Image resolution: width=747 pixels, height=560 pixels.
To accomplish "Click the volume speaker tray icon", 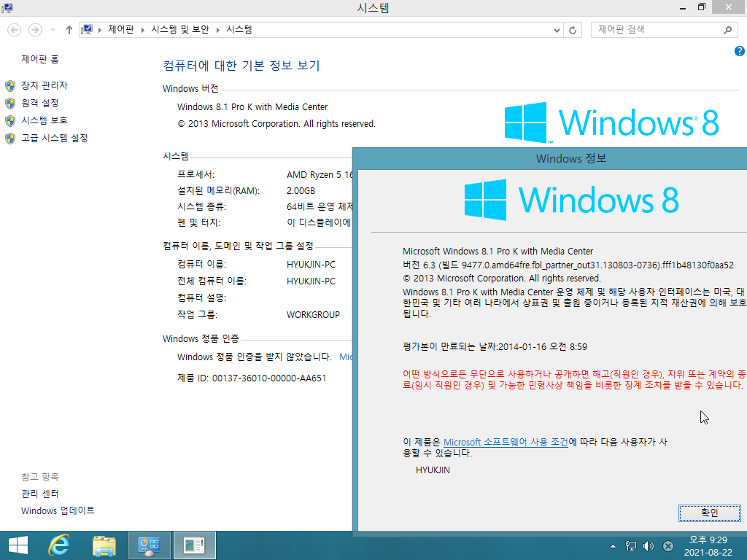I will [x=649, y=546].
